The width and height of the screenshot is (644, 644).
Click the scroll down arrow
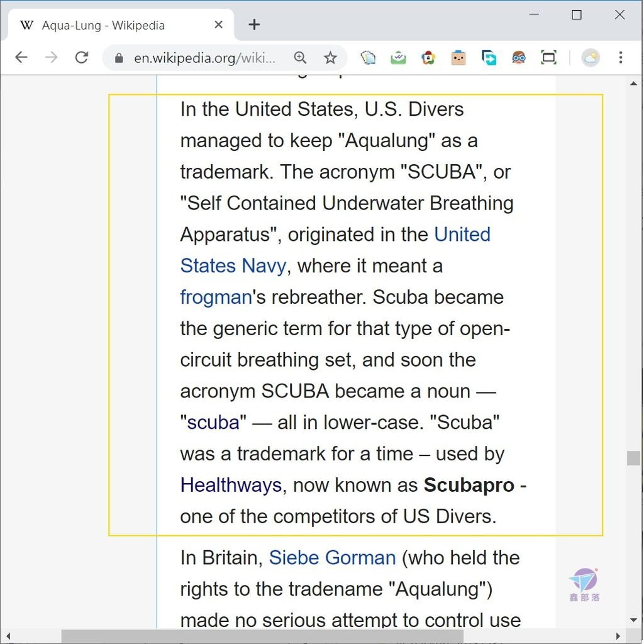coord(633,619)
